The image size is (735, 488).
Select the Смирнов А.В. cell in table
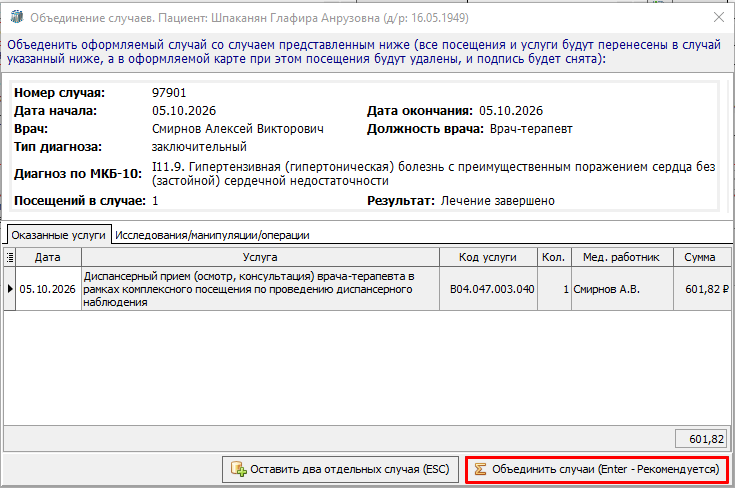pyautogui.click(x=622, y=289)
